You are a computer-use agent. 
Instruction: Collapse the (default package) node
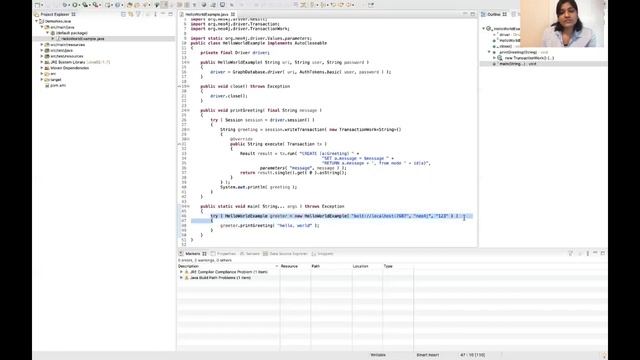point(47,33)
